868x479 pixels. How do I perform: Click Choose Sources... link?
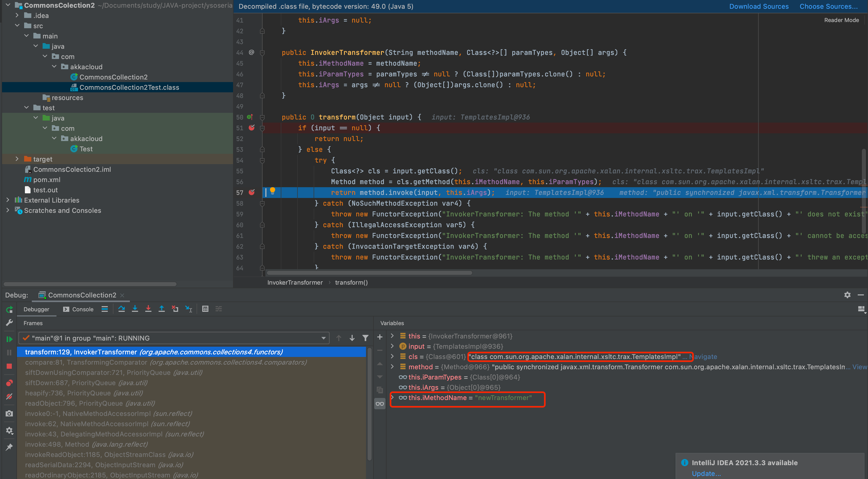(x=828, y=6)
